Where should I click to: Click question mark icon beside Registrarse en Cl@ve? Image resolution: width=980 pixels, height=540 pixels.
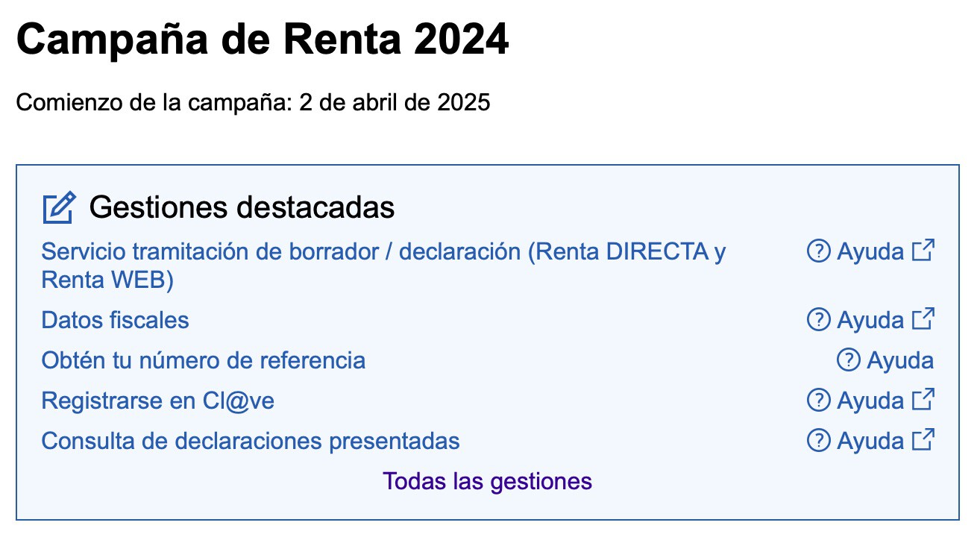[818, 401]
